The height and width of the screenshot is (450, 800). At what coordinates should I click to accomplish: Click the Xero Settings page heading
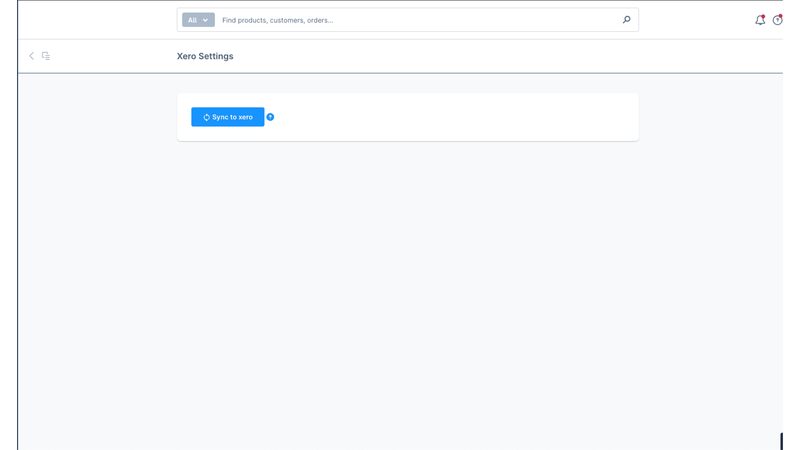coord(205,56)
